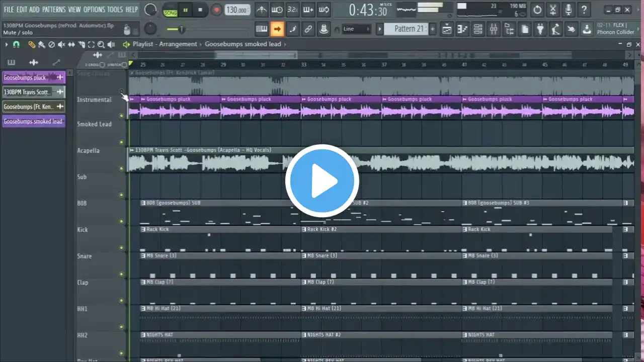644x362 pixels.
Task: Open the ADD menu
Action: point(34,10)
